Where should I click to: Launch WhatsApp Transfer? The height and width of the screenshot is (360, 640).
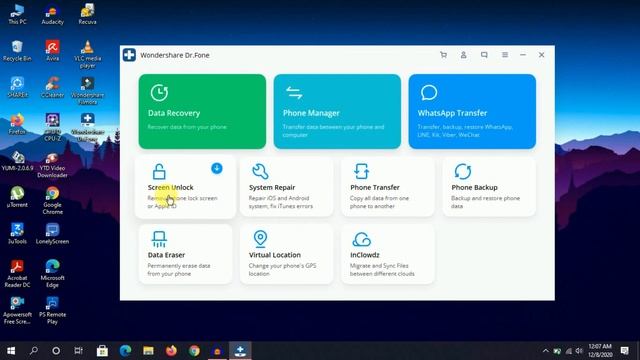(472, 111)
